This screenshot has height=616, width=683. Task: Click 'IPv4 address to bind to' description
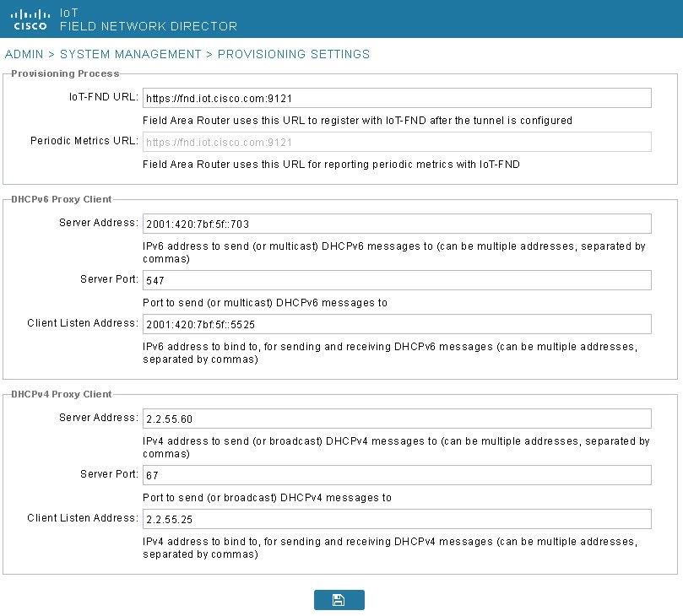(x=390, y=548)
